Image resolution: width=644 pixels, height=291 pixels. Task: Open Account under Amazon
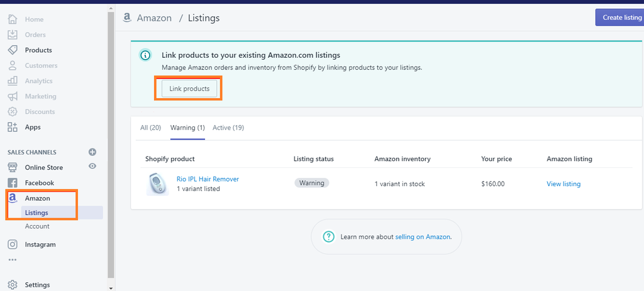click(x=37, y=226)
